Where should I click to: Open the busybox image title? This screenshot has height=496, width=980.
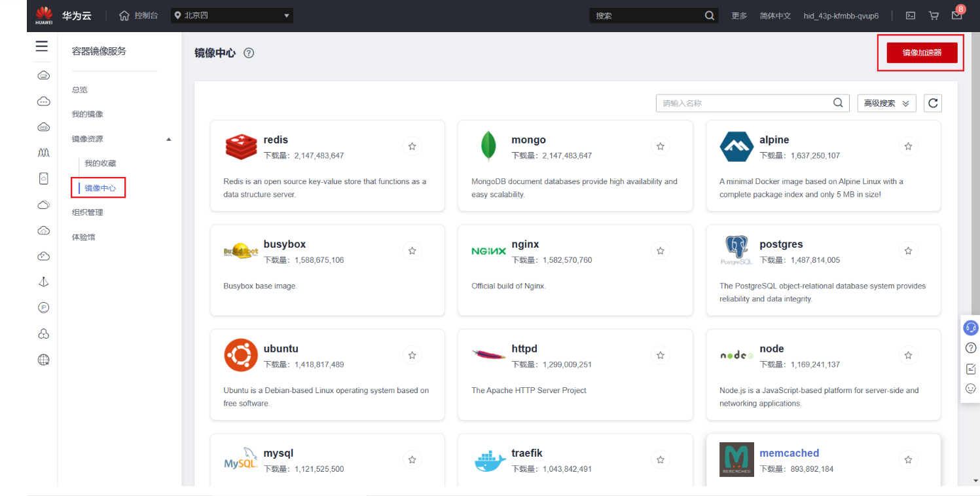tap(285, 244)
